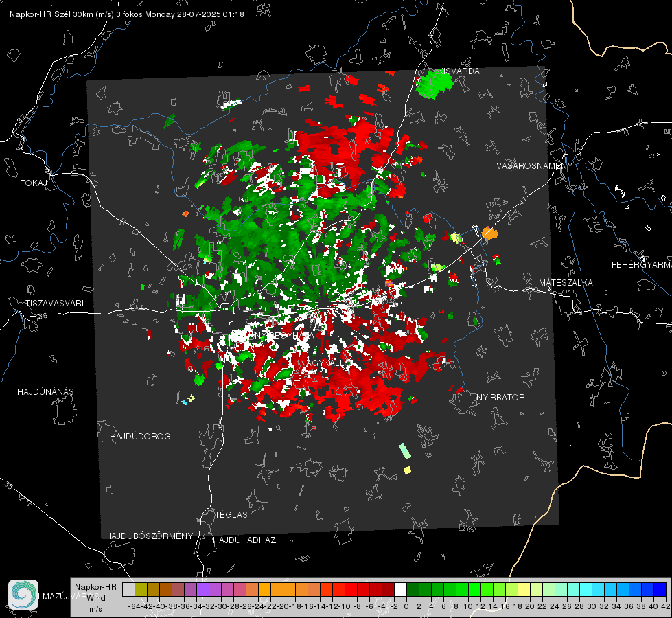Select the bright purple -34 to -32 swatch
672x618 pixels.
(x=202, y=590)
